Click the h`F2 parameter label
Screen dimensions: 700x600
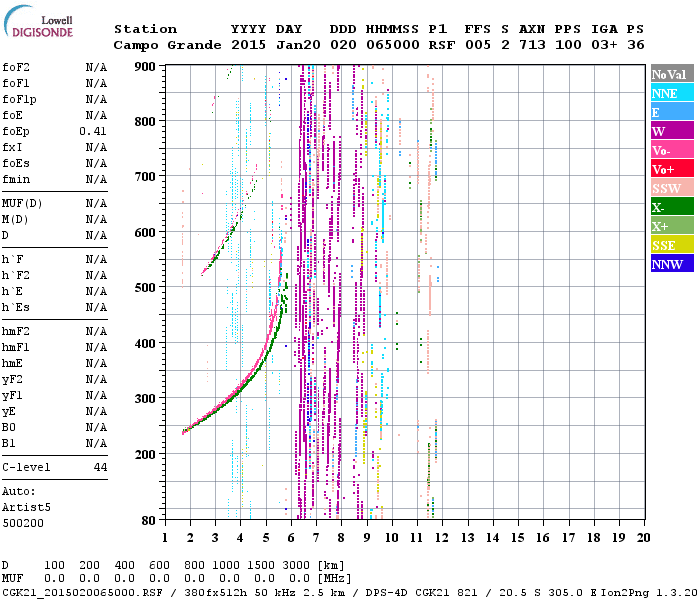pyautogui.click(x=16, y=275)
